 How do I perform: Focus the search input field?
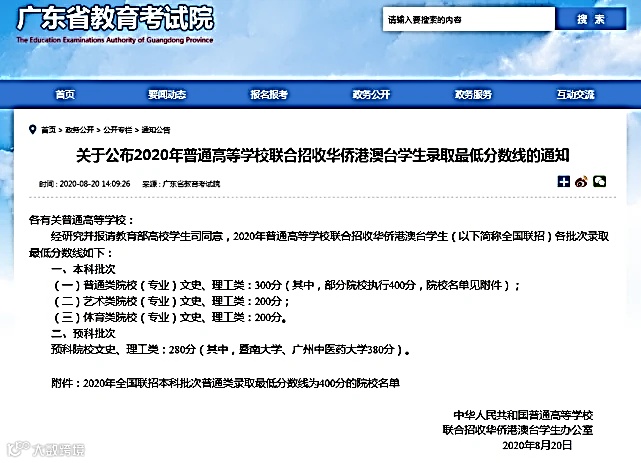tap(468, 19)
